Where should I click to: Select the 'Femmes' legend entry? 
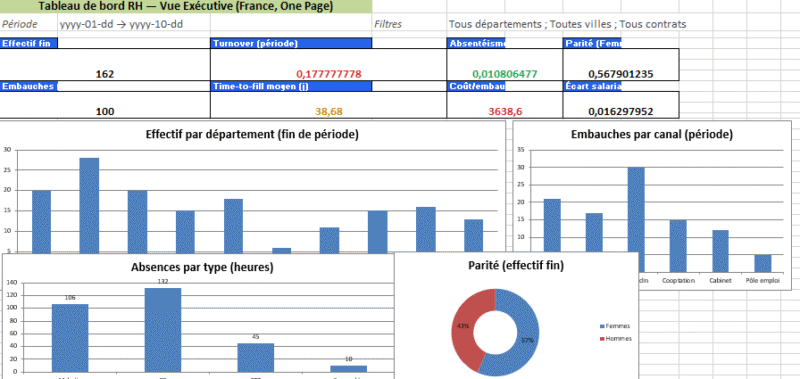pos(615,326)
